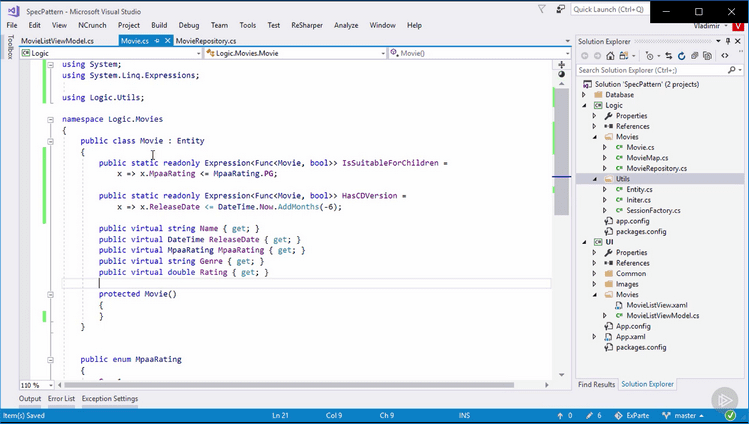Click the Show All Files icon
The height and width of the screenshot is (424, 749).
(x=707, y=56)
